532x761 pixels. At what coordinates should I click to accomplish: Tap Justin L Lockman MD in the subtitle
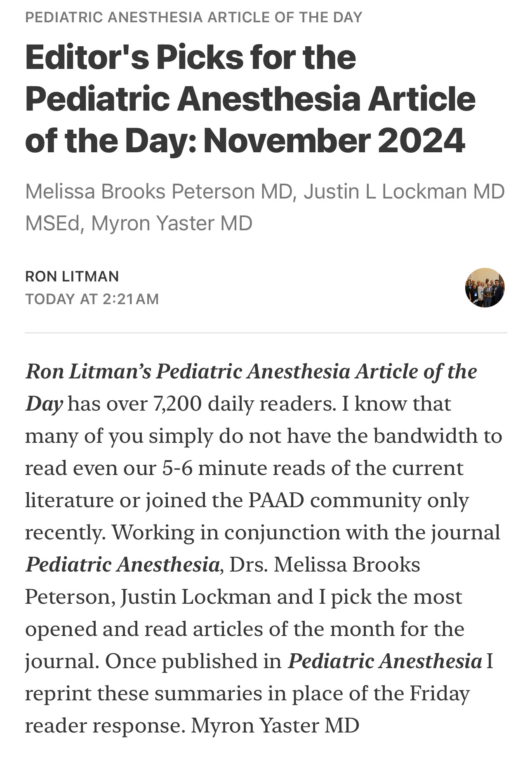[x=404, y=191]
